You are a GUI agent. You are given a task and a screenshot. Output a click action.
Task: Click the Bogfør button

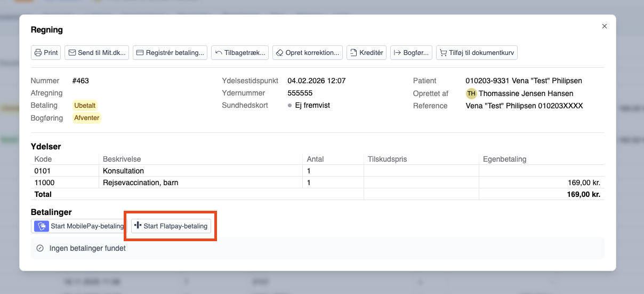(x=411, y=53)
